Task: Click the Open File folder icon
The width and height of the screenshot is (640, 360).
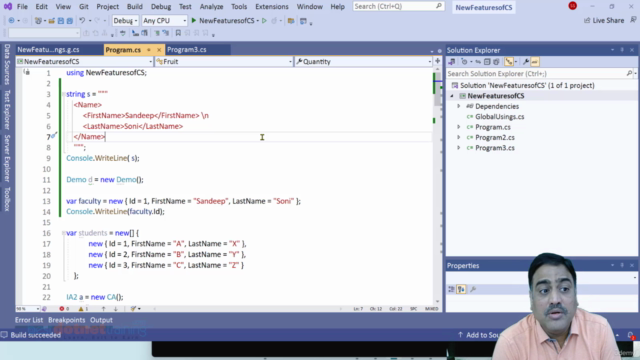Action: coord(51,20)
